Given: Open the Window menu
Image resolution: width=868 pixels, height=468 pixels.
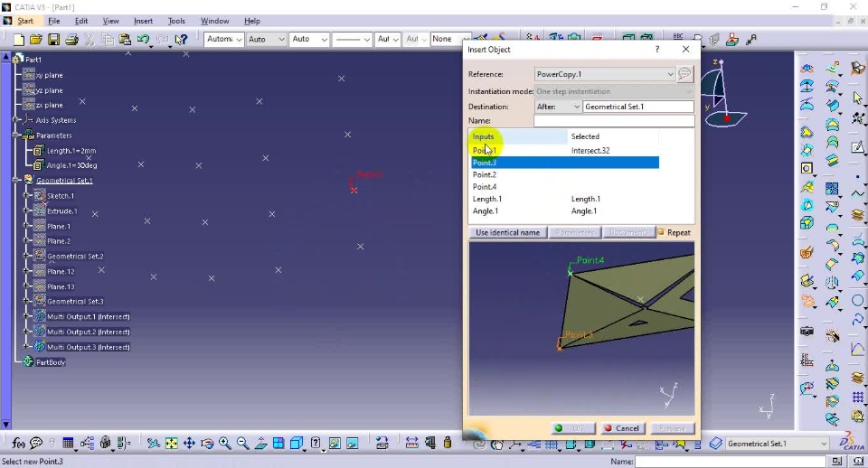Looking at the screenshot, I should [215, 21].
